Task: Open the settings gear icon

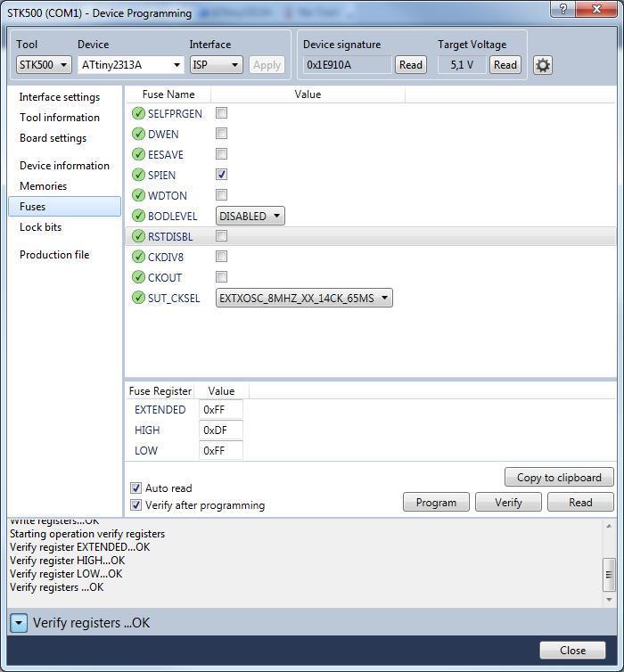Action: pos(543,65)
